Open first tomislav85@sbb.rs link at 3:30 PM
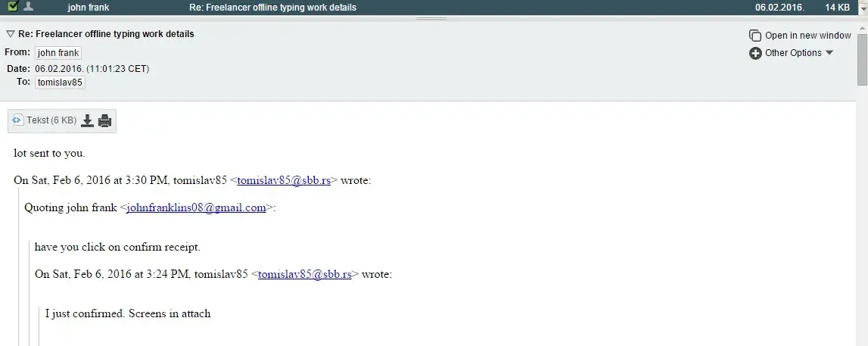 coord(284,180)
